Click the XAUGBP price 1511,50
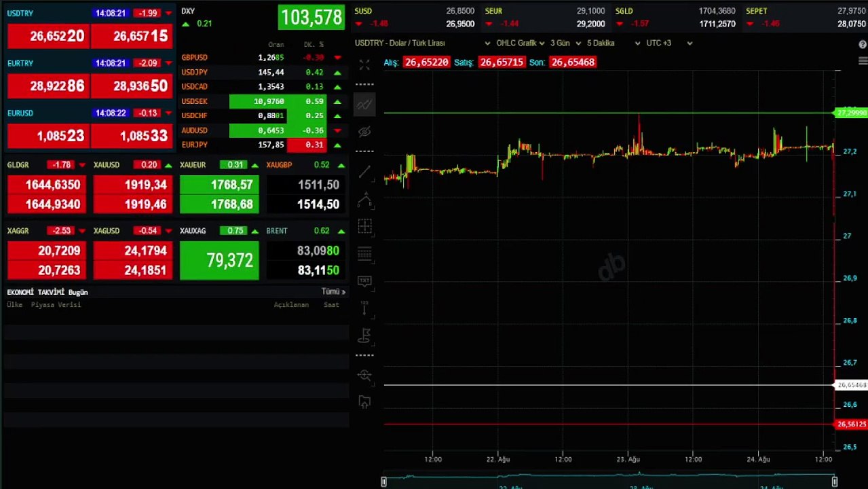868x489 pixels. (306, 185)
